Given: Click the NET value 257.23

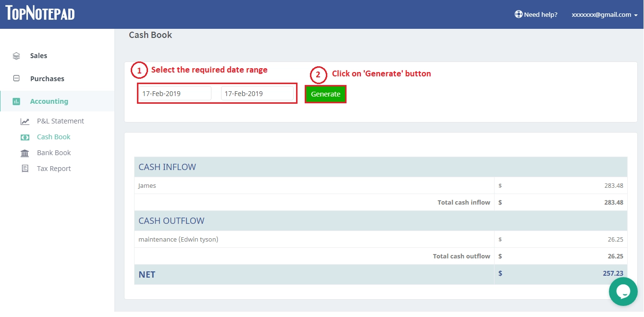Looking at the screenshot, I should [613, 273].
